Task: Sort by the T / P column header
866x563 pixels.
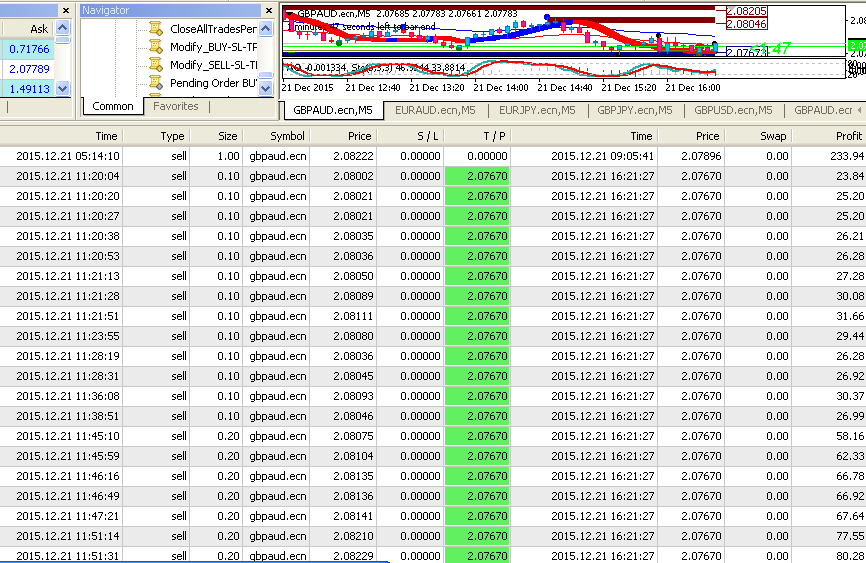Action: [478, 136]
